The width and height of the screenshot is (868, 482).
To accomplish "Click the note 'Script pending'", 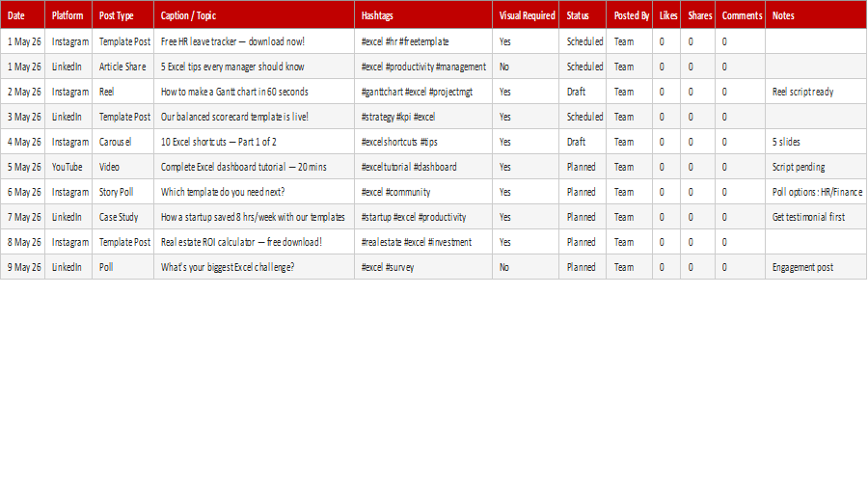I will tap(816, 167).
